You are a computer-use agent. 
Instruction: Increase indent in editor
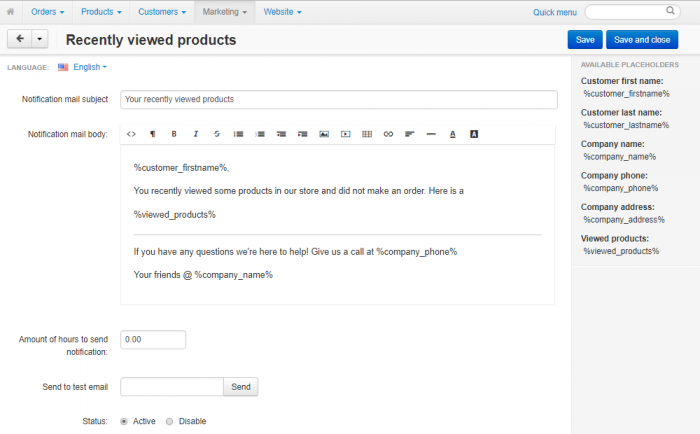pyautogui.click(x=303, y=134)
